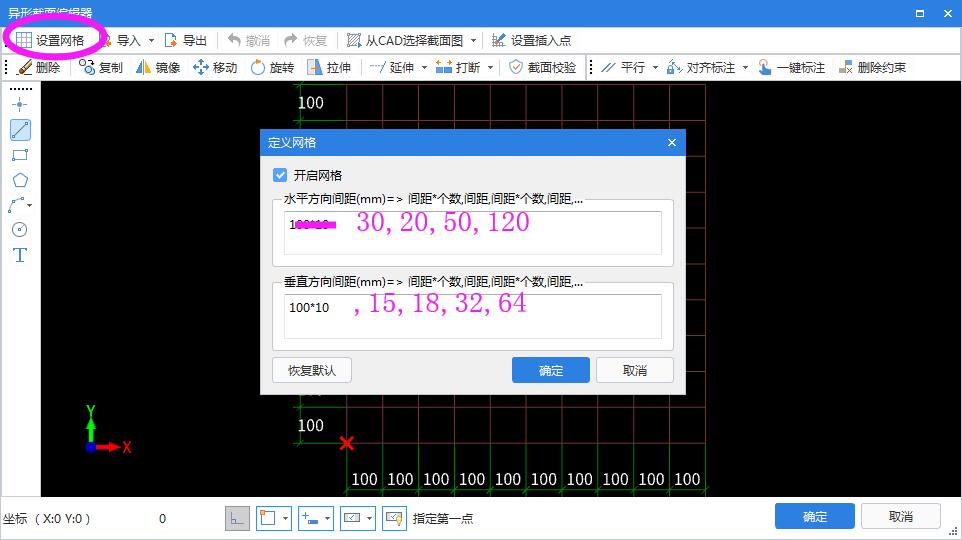Click the status bar value 0
Screen dimensions: 962x540
pyautogui.click(x=163, y=519)
